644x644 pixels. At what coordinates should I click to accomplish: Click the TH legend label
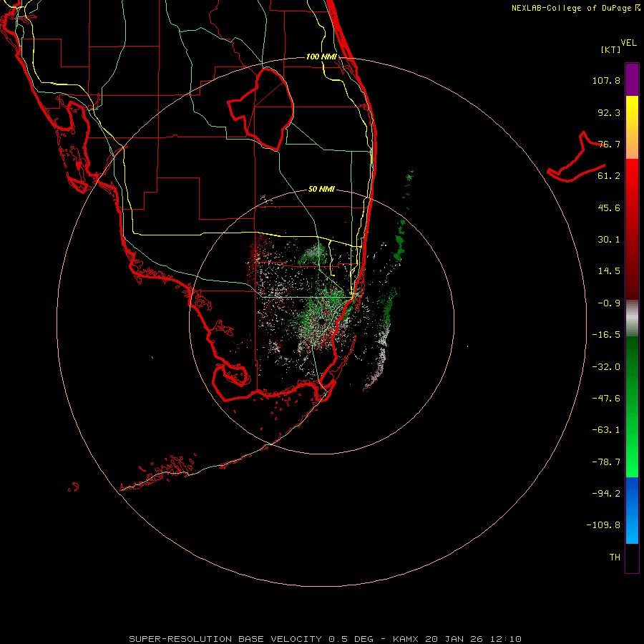click(x=615, y=557)
